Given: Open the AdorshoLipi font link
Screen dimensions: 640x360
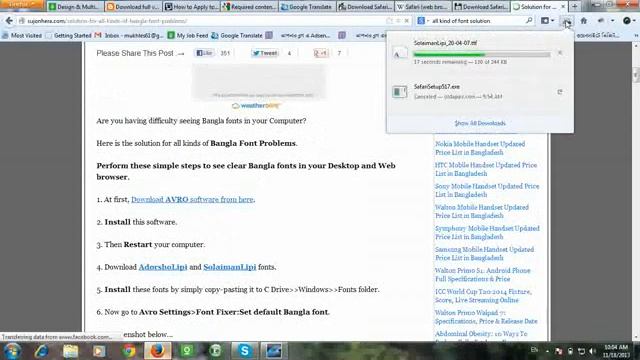Looking at the screenshot, I should (x=163, y=267).
